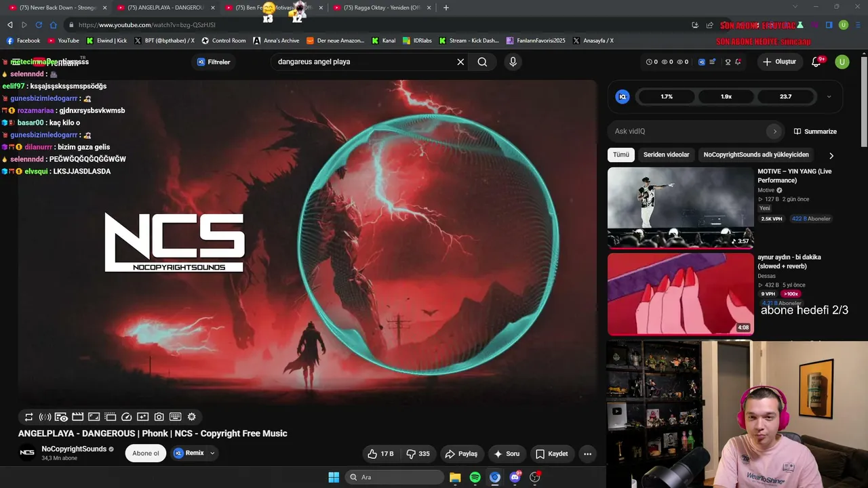Image resolution: width=868 pixels, height=488 pixels.
Task: Save the video with Kaydet
Action: pyautogui.click(x=552, y=453)
